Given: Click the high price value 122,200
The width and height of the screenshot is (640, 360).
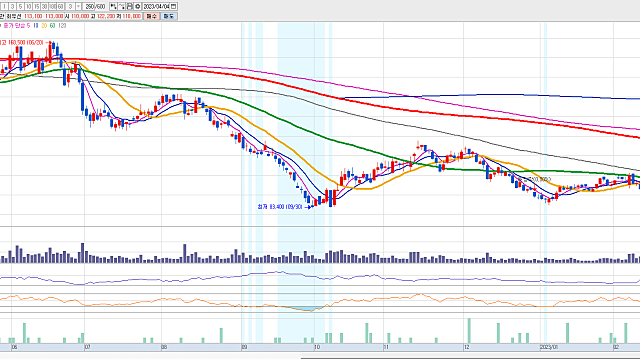Looking at the screenshot, I should click(x=106, y=16).
